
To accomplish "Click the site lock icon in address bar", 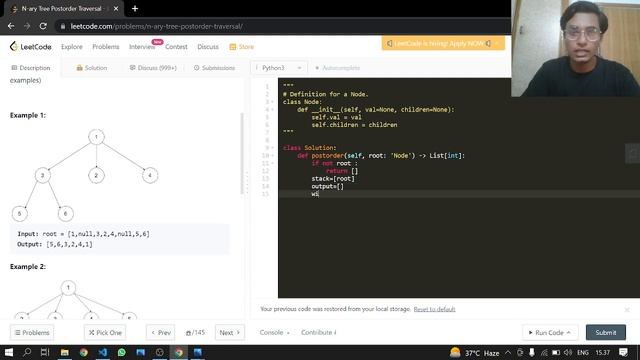I will click(x=62, y=27).
